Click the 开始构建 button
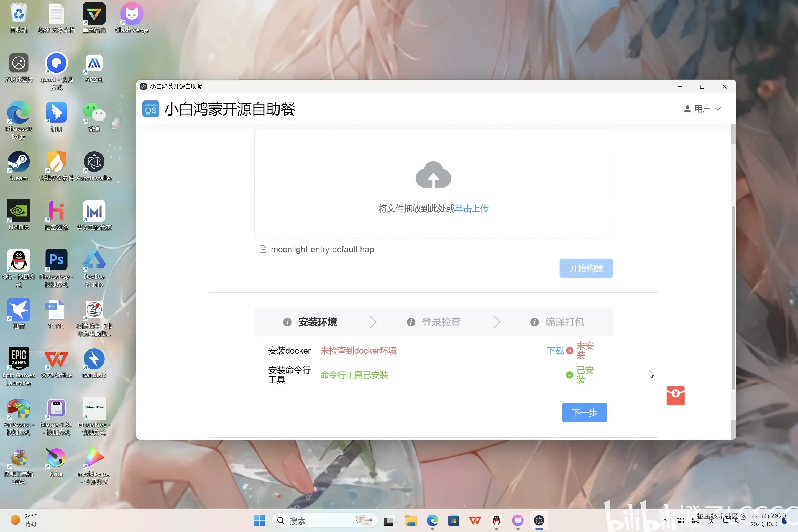Viewport: 798px width, 532px height. [x=586, y=268]
